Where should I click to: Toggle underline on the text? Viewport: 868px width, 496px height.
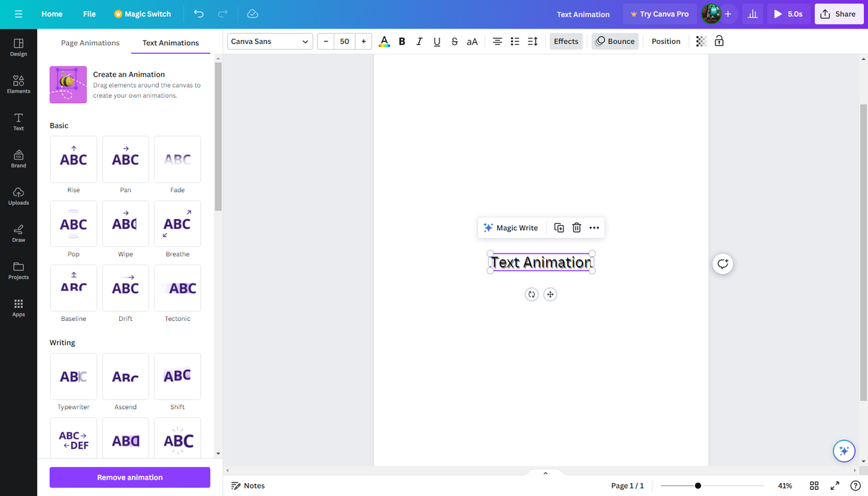tap(437, 41)
